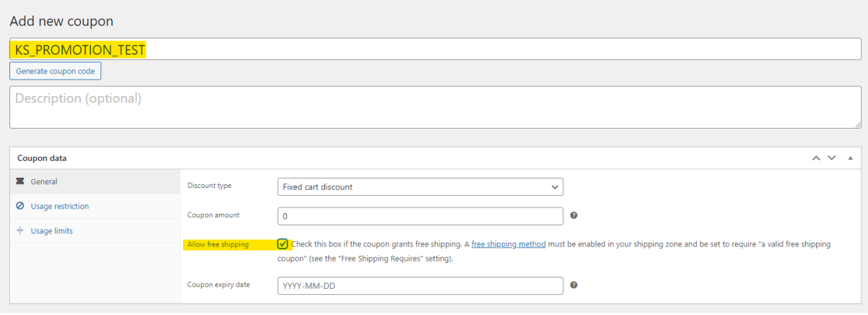Open the Usage restriction tab
This screenshot has height=315, width=868.
pyautogui.click(x=59, y=206)
